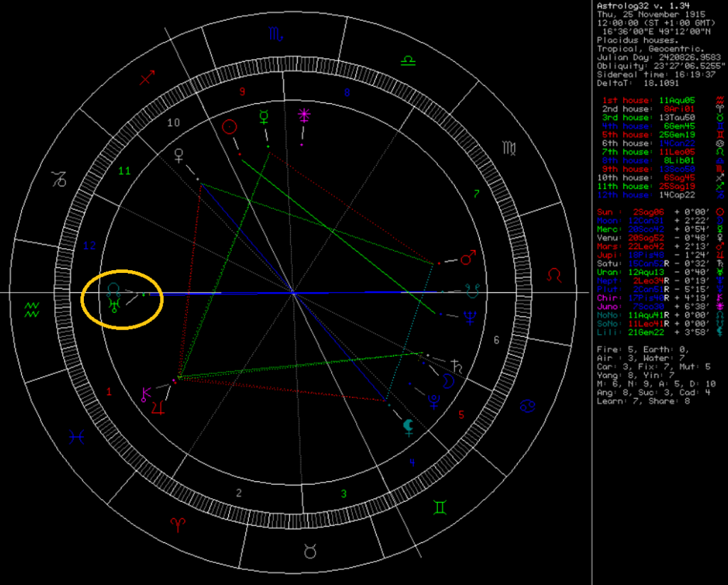Click house number 10 in the wheel

click(173, 122)
